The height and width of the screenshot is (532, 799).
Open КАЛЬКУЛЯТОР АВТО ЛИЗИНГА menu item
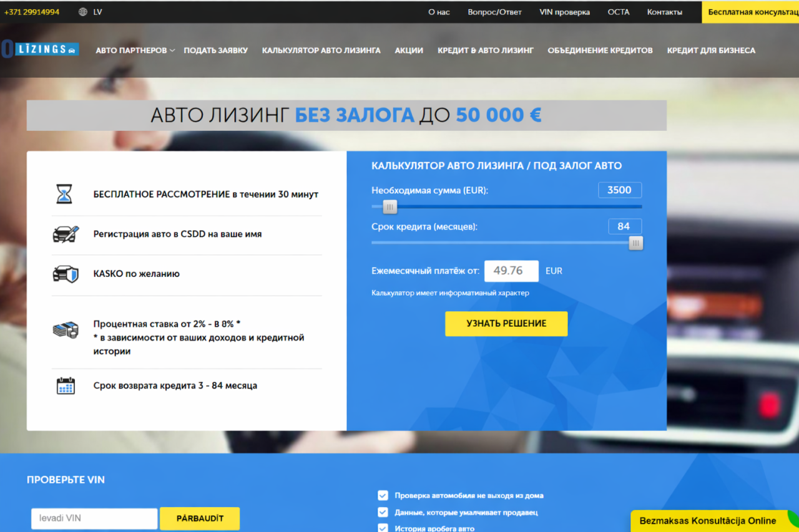coord(321,51)
